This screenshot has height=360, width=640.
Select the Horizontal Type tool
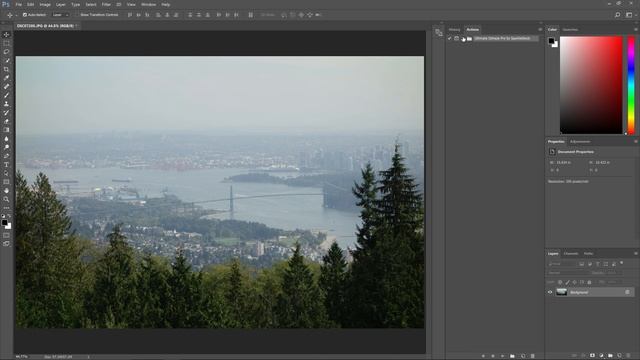point(6,164)
